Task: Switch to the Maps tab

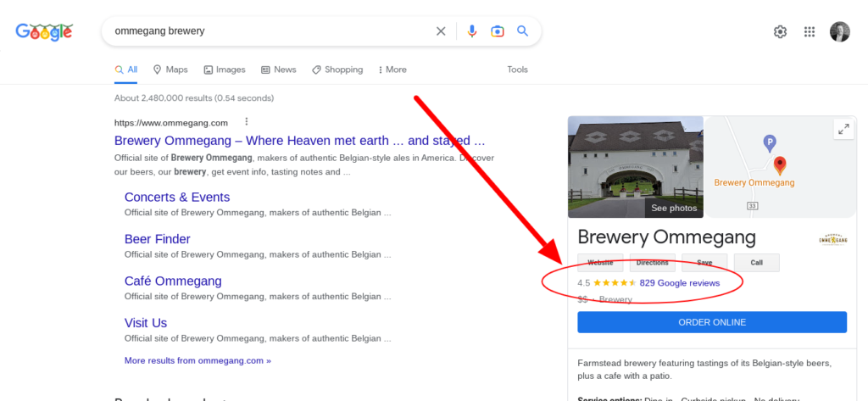Action: pos(170,70)
